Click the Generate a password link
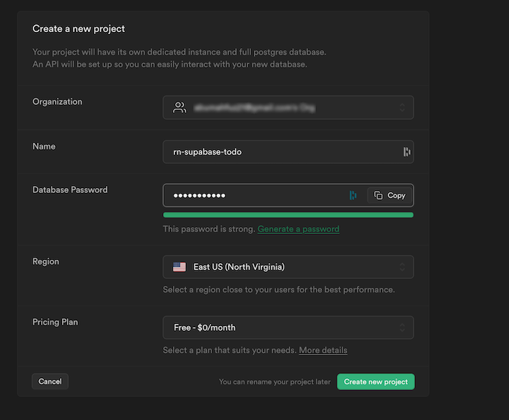Image resolution: width=509 pixels, height=420 pixels. point(298,229)
